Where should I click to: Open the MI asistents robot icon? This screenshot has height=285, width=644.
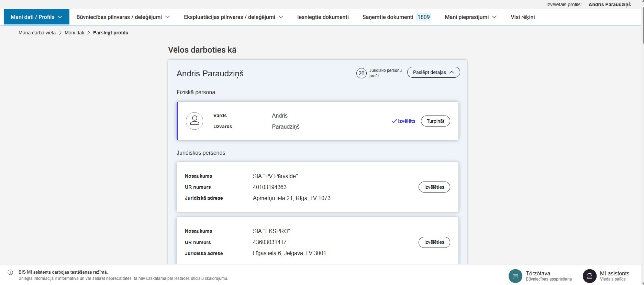[589, 276]
